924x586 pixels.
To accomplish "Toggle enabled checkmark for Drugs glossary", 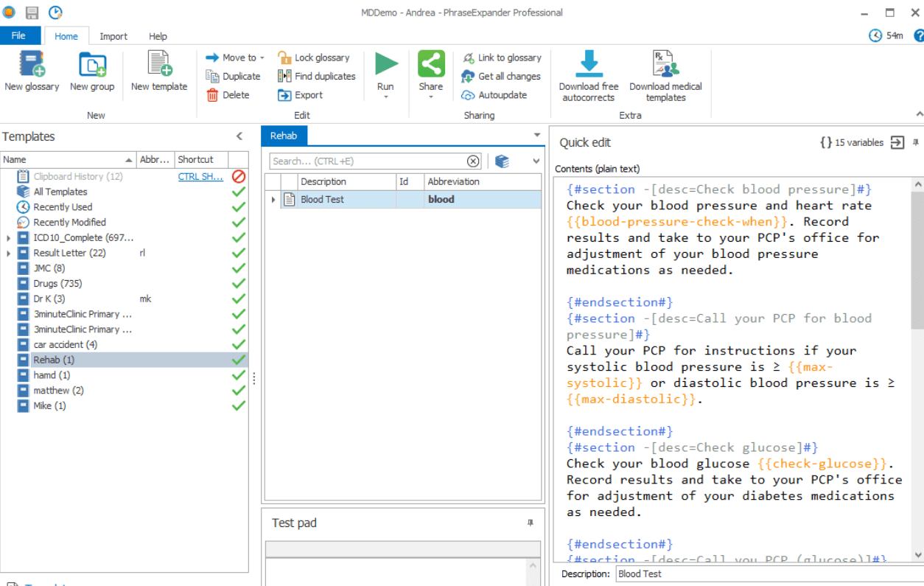I will [x=238, y=284].
